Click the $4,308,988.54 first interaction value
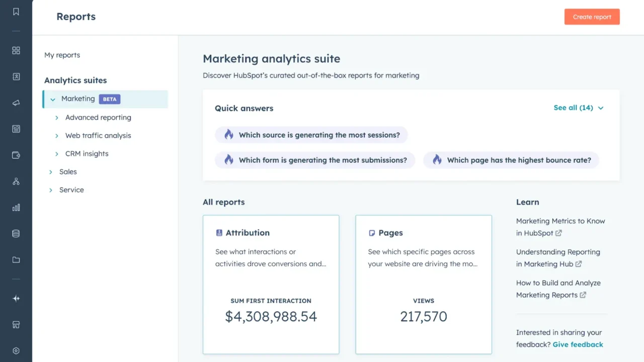Screen dimensions: 644x362 tap(271, 316)
